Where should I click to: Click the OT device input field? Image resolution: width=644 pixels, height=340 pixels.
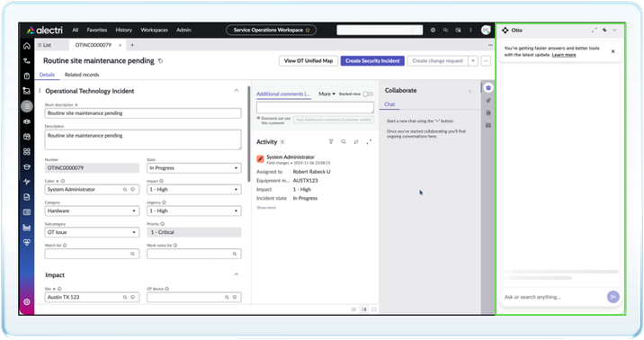(x=194, y=297)
